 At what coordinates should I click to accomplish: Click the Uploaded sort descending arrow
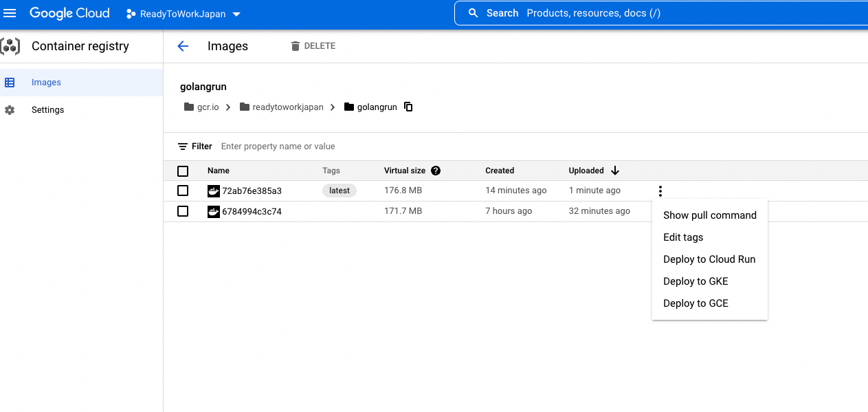click(615, 171)
